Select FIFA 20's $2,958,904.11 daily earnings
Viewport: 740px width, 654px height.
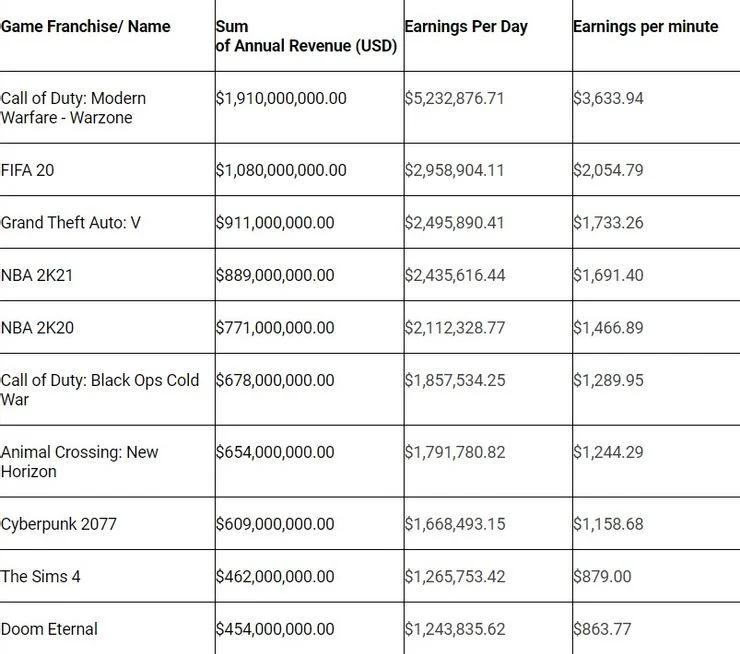[x=454, y=170]
